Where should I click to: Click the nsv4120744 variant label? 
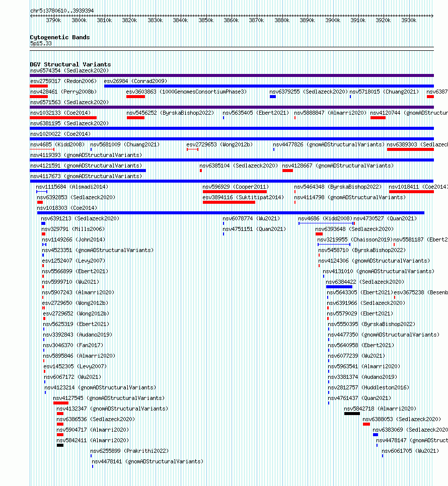tap(409, 113)
